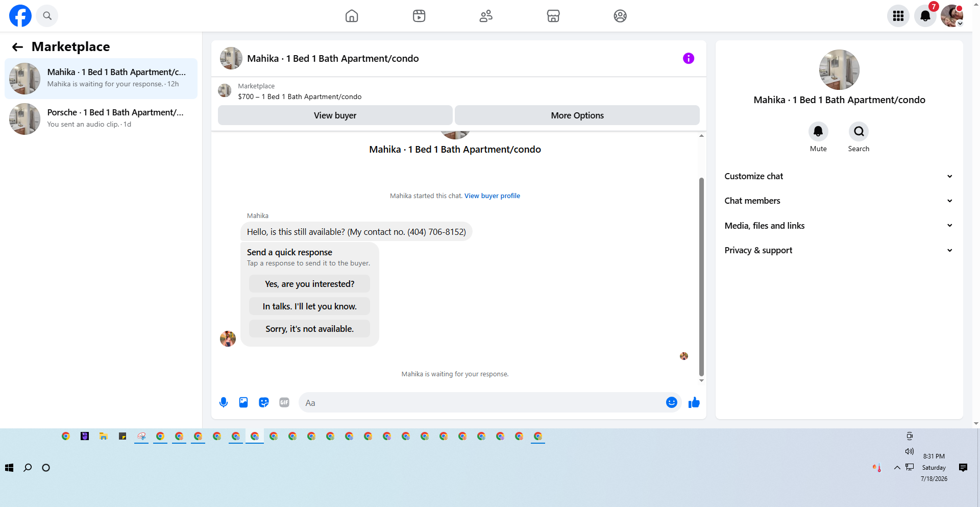Click the system tray network icon
Viewport: 980px width, 507px height.
(910, 467)
